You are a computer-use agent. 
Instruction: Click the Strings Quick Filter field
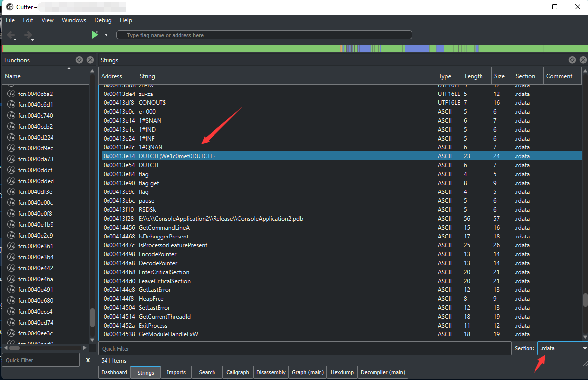click(x=305, y=348)
